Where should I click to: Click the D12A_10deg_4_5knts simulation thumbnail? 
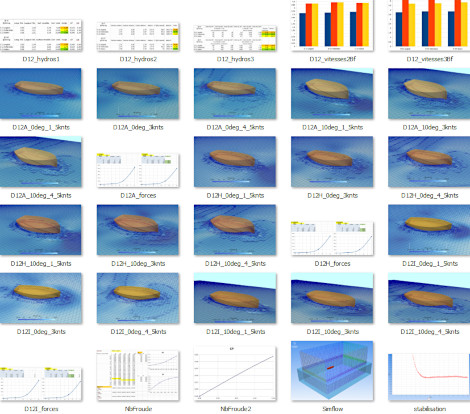(x=41, y=162)
